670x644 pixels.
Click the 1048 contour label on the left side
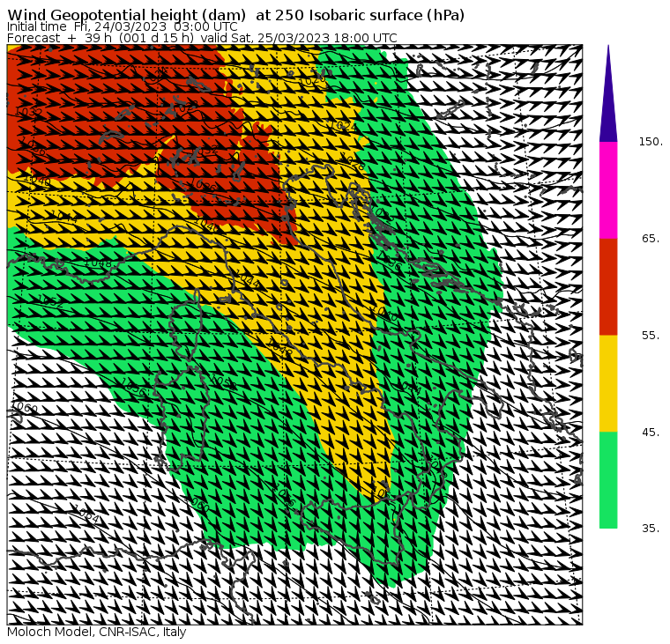coord(98,263)
